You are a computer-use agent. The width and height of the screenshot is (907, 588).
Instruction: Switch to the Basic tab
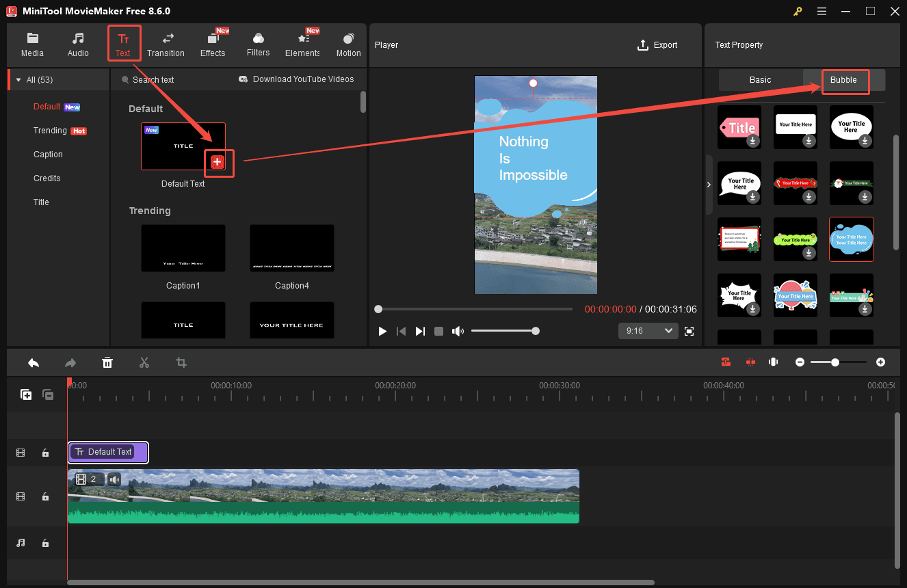761,79
